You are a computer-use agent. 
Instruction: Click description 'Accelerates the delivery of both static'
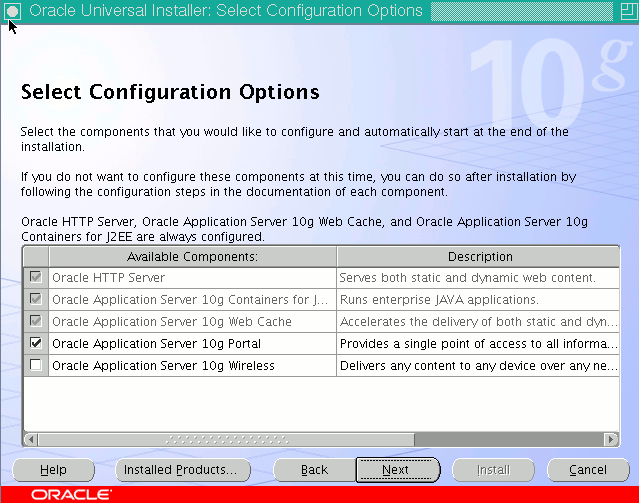point(478,322)
